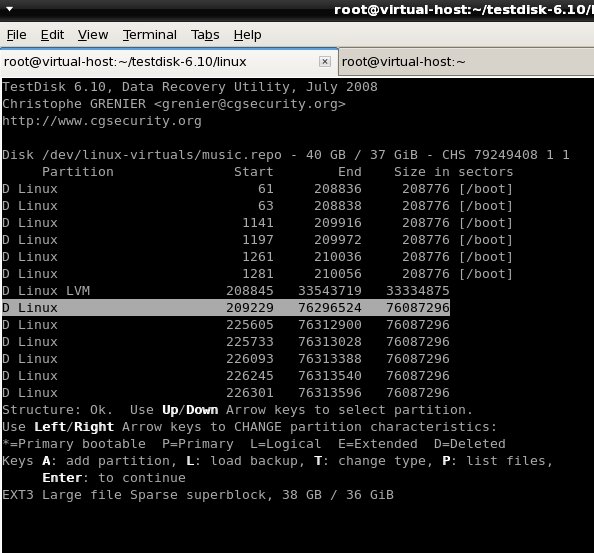Click the grenier@cgsecurity.org email address
594x553 pixels.
[250, 104]
